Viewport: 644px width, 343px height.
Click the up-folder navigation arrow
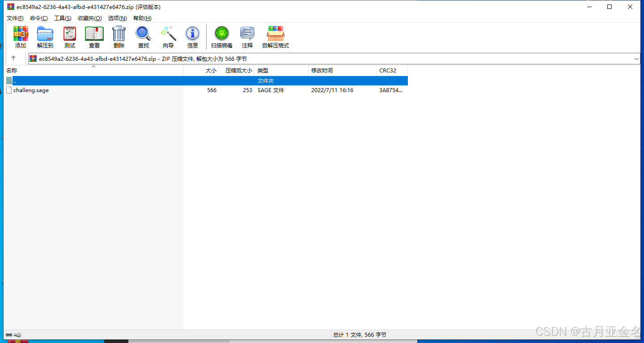[14, 59]
